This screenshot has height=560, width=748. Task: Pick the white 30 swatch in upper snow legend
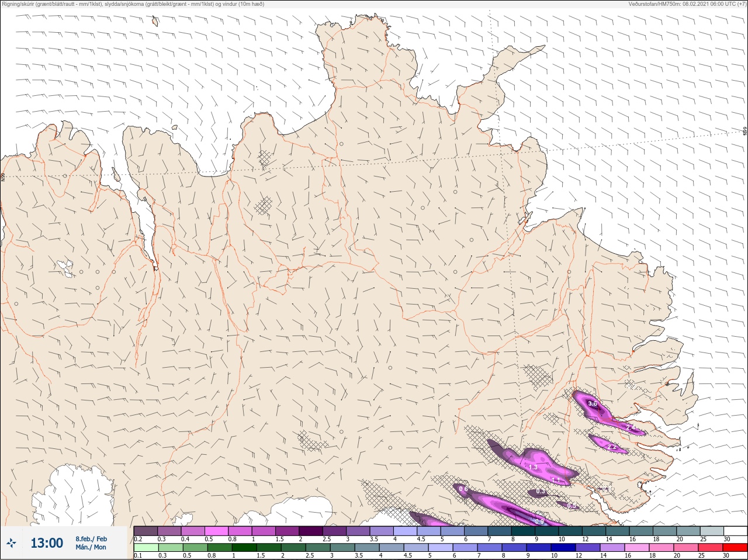735,531
